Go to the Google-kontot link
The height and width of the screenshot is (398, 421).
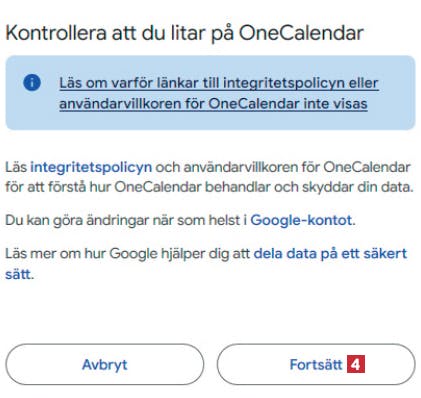[301, 220]
